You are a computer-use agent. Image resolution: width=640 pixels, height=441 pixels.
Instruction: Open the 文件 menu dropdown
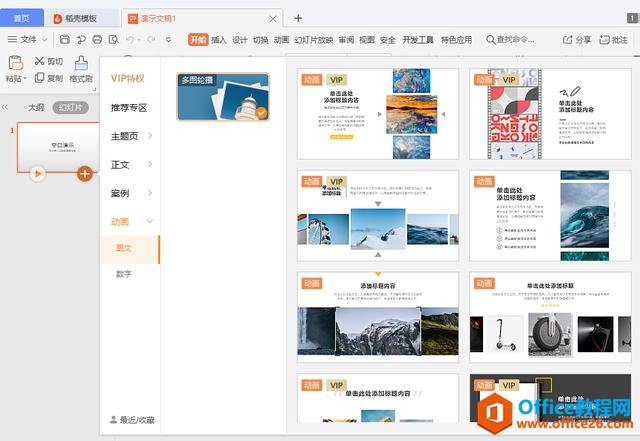tap(28, 39)
